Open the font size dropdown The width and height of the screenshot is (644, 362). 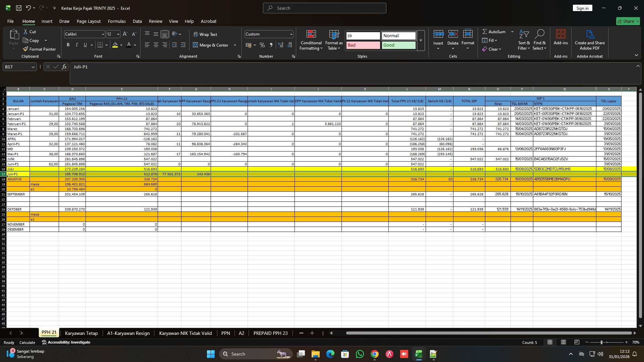(x=117, y=34)
